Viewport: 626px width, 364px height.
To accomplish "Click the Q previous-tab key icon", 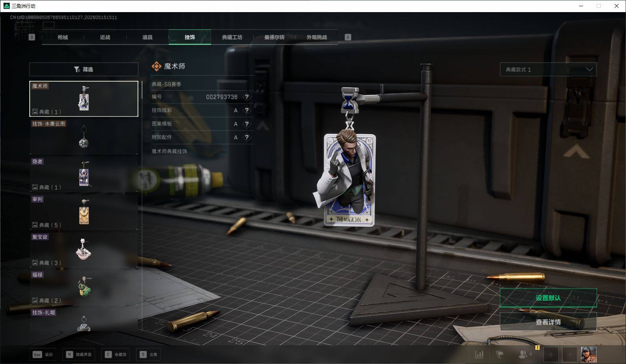I will (x=32, y=37).
